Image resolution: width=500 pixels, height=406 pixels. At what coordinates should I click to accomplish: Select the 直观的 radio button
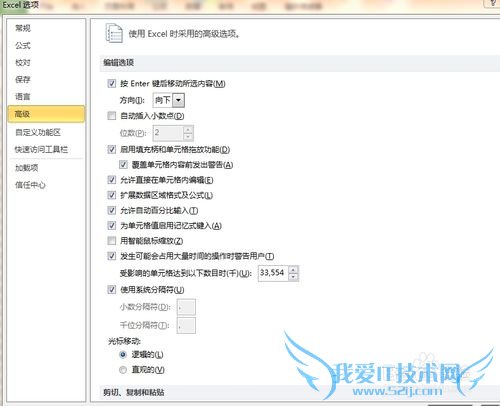tap(123, 370)
